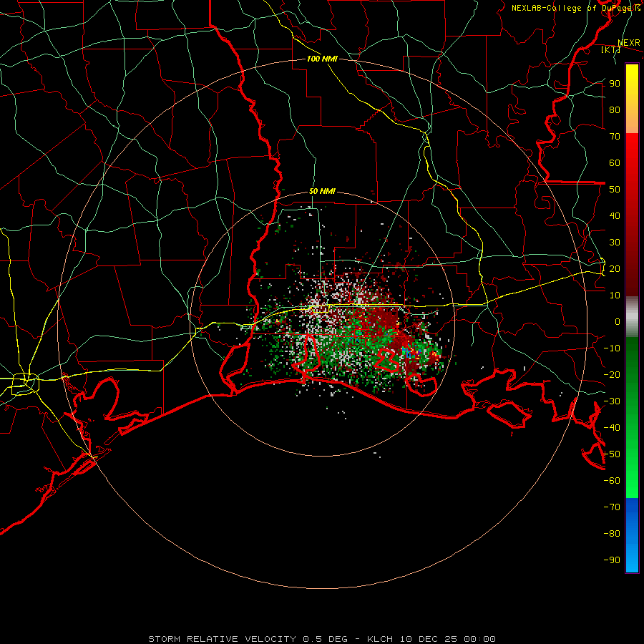The image size is (644, 644).
Task: Pick the gray zero-velocity color bar segment
Action: [632, 317]
